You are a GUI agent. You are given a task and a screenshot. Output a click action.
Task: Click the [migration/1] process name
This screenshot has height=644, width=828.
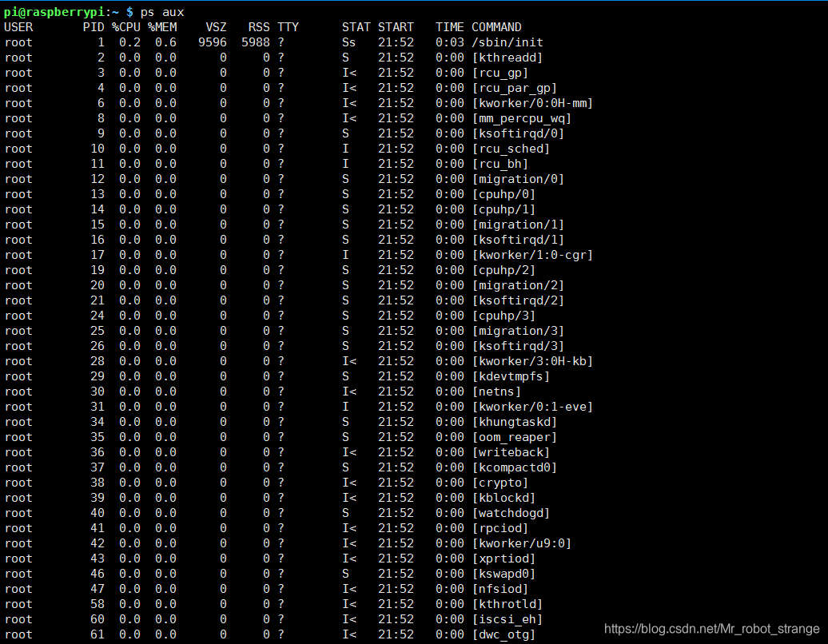[x=518, y=225]
